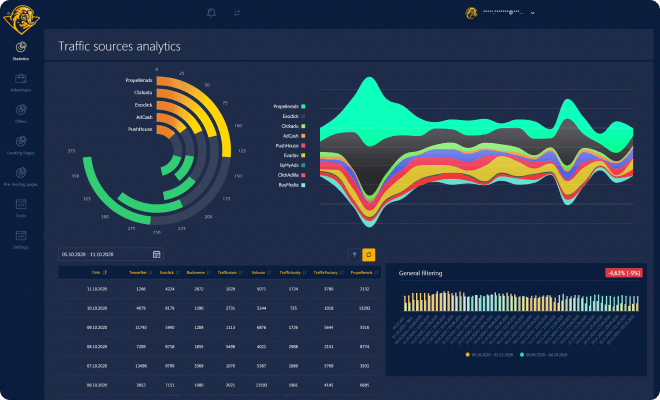Sort table by the Date column

[97, 272]
